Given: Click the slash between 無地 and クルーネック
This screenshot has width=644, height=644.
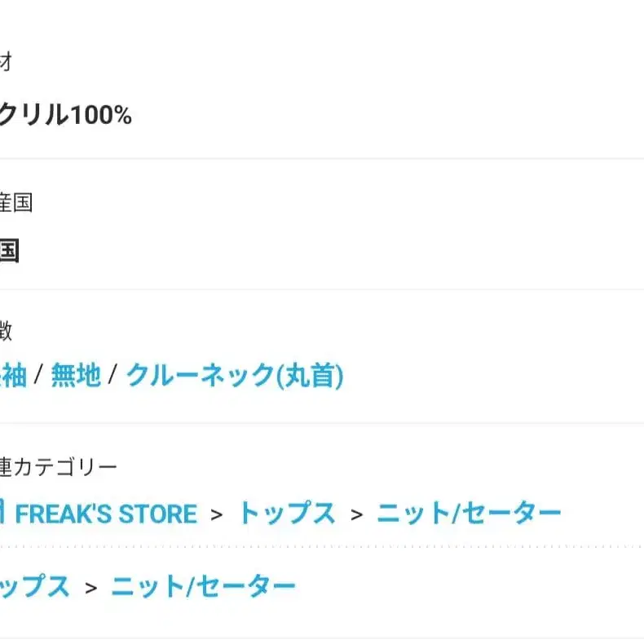Looking at the screenshot, I should (x=113, y=376).
